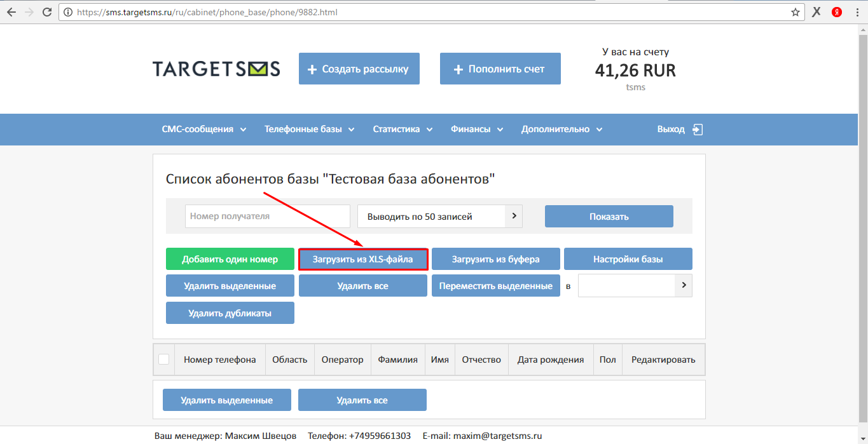Expand the Телефонные базы menu

click(x=310, y=129)
